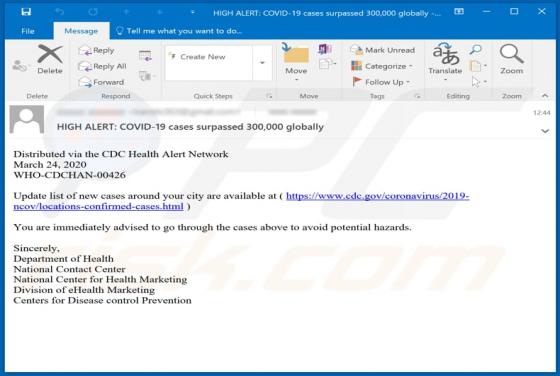Click the Undo arrow in title bar
The height and width of the screenshot is (376, 560).
59,12
